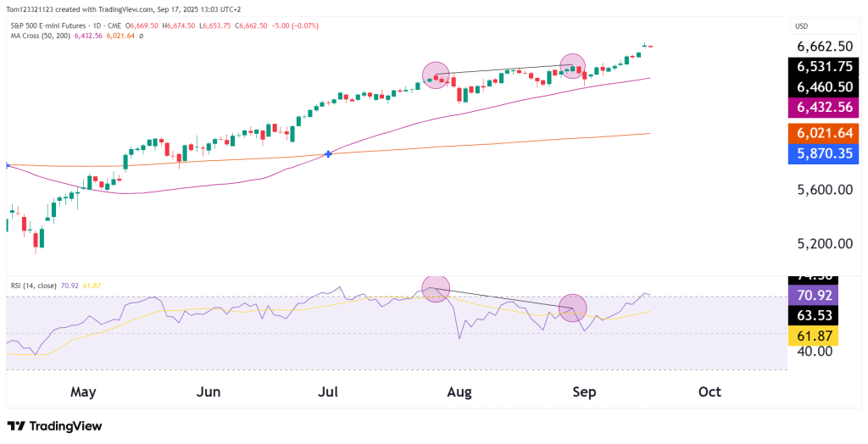Viewport: 868px width, 444px height.
Task: Click the late-August circle on the price chart
Action: point(573,65)
